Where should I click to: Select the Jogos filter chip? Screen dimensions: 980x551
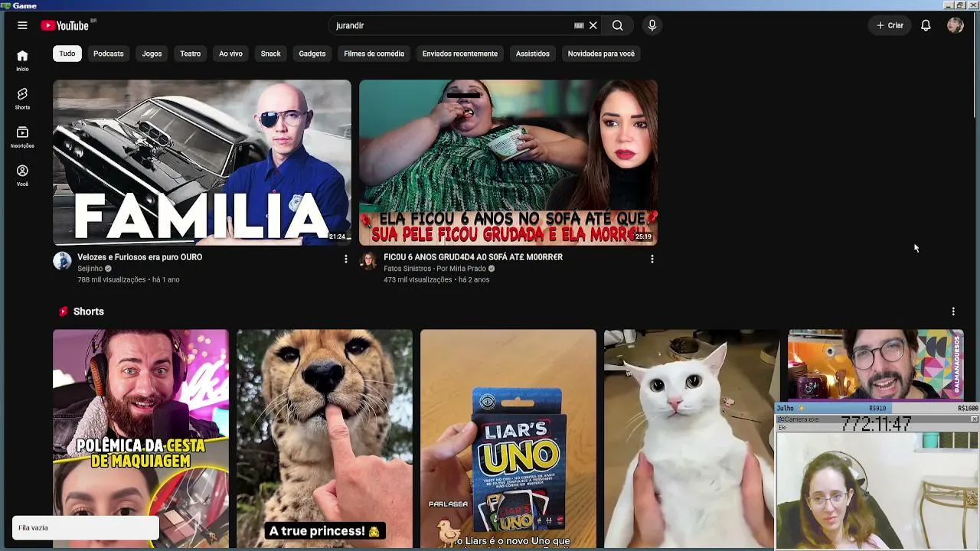click(152, 54)
